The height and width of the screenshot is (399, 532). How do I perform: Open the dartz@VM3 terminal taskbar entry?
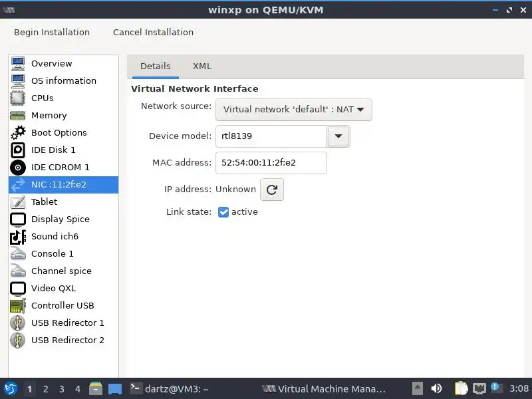coord(170,389)
